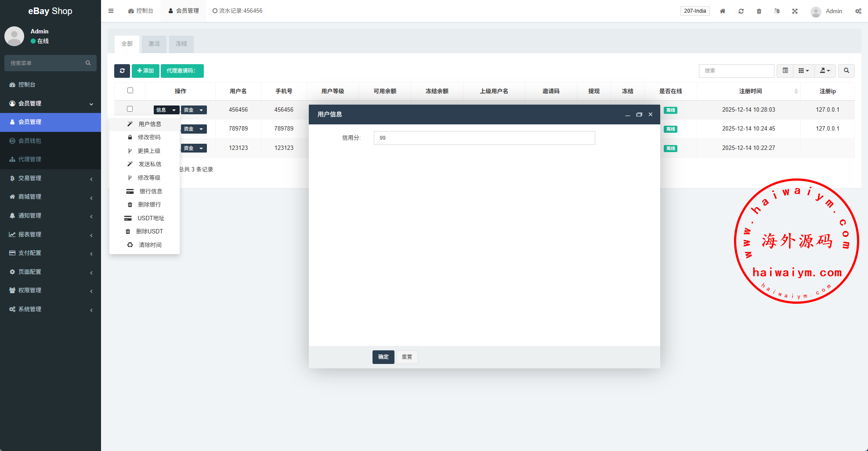Toggle the table card view icon
The image size is (868, 451).
785,71
